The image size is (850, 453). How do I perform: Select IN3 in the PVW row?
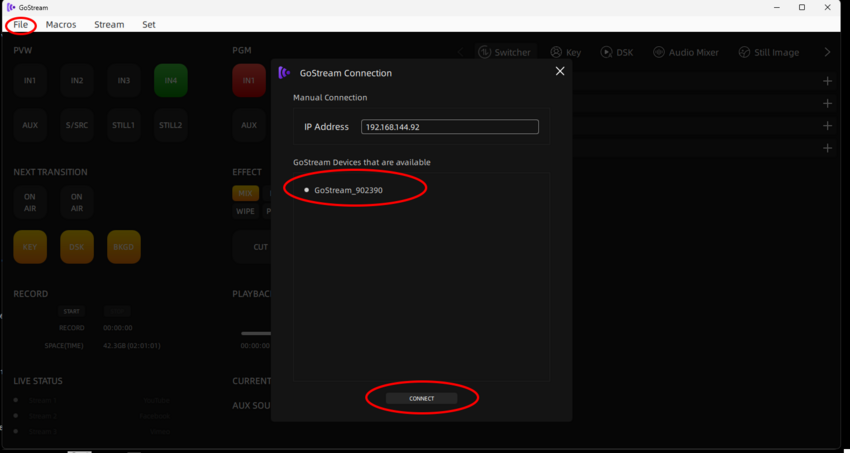pos(124,81)
